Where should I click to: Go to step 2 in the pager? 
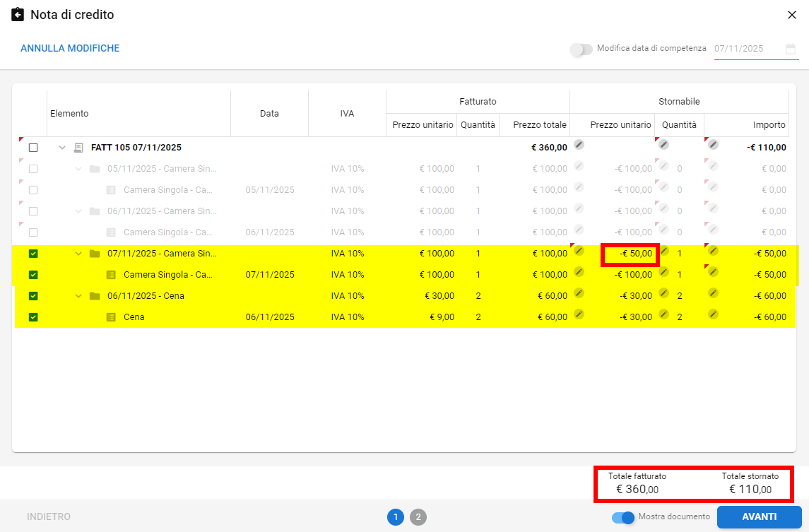click(418, 517)
